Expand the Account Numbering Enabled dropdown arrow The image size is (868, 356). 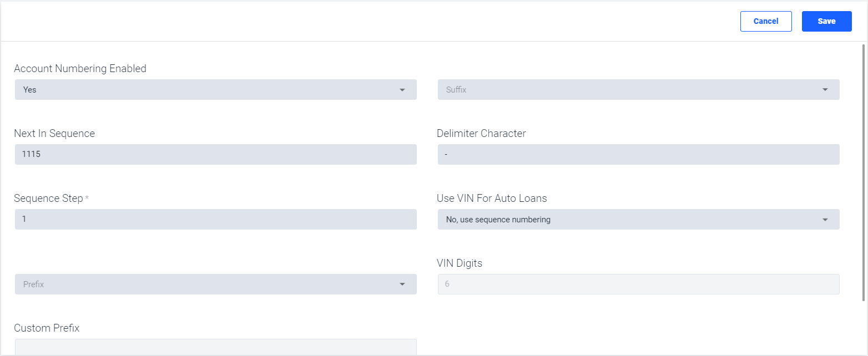click(402, 90)
